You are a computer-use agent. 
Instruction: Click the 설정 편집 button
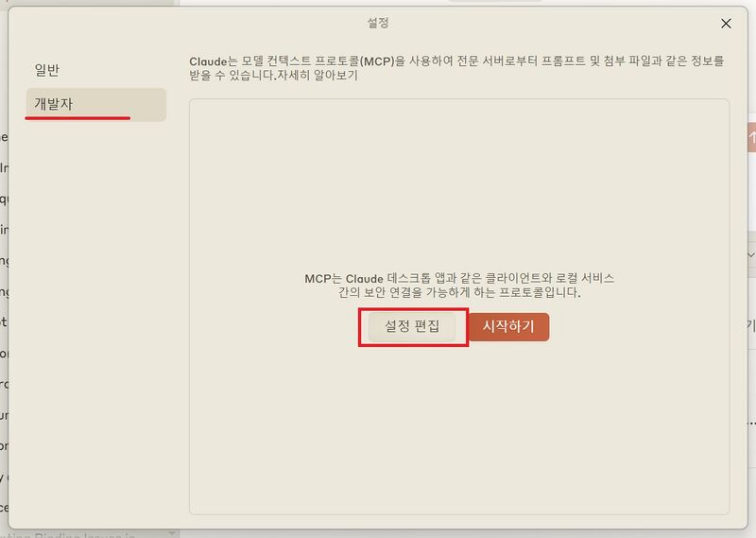coord(412,326)
